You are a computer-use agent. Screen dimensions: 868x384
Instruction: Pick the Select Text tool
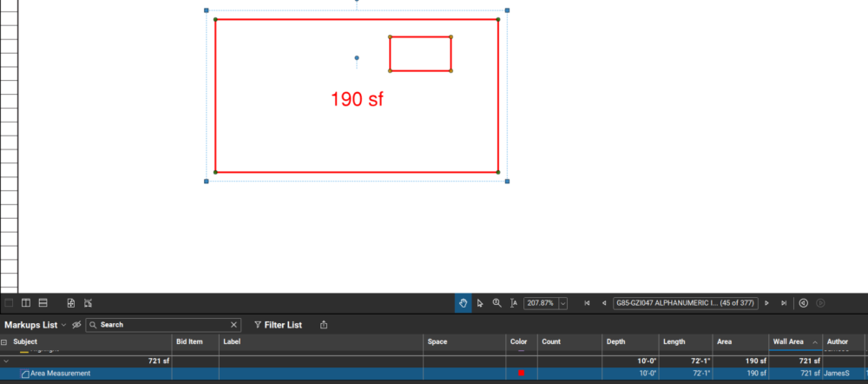514,303
